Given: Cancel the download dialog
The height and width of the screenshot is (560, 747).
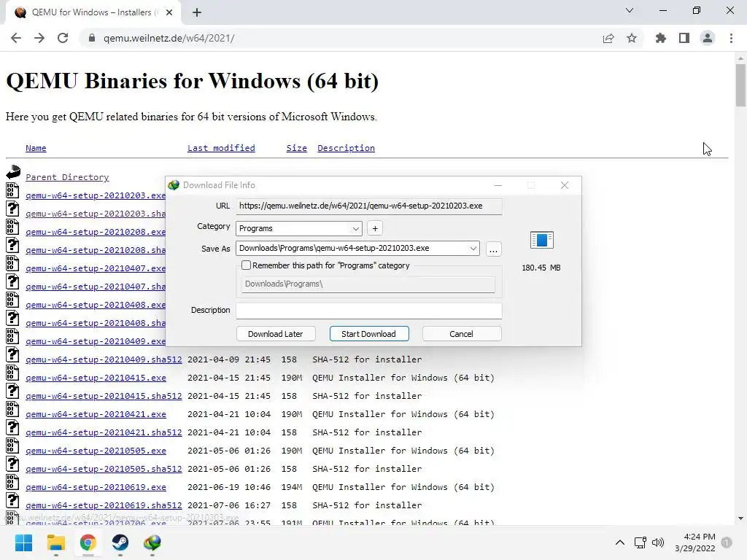Looking at the screenshot, I should pos(462,334).
